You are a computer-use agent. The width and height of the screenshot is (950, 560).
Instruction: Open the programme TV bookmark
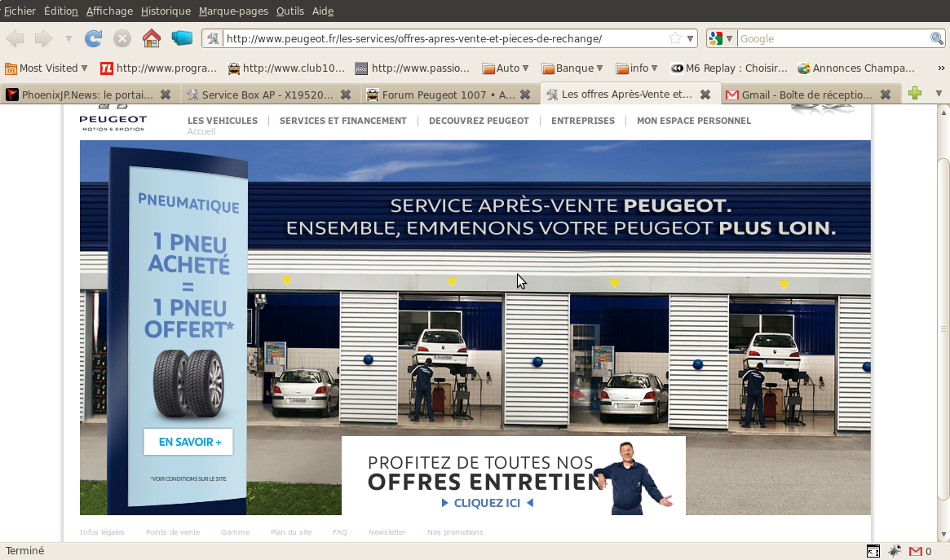(x=159, y=68)
